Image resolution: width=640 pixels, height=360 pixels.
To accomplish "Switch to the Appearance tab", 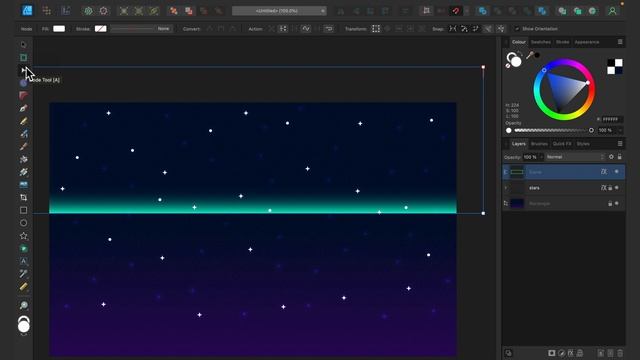I will pos(587,42).
